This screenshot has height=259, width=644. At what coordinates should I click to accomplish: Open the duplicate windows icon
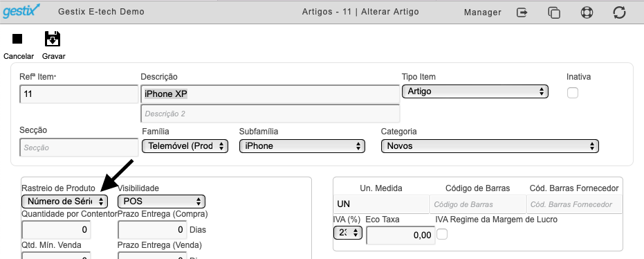pyautogui.click(x=554, y=12)
